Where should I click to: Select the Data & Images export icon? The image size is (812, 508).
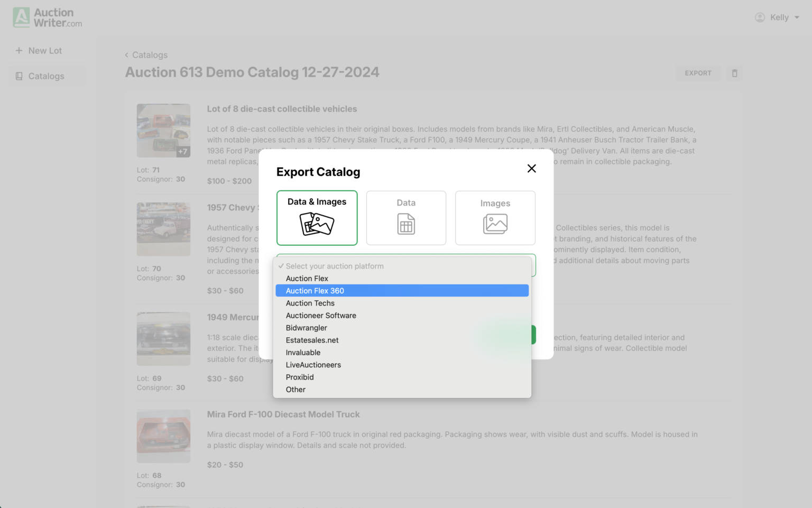[317, 224]
